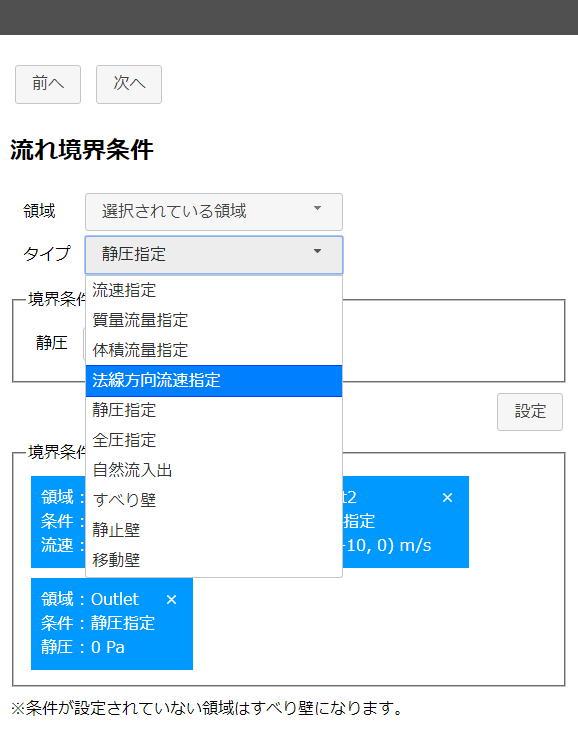
Task: Remove the Outlet boundary condition card
Action: (171, 600)
